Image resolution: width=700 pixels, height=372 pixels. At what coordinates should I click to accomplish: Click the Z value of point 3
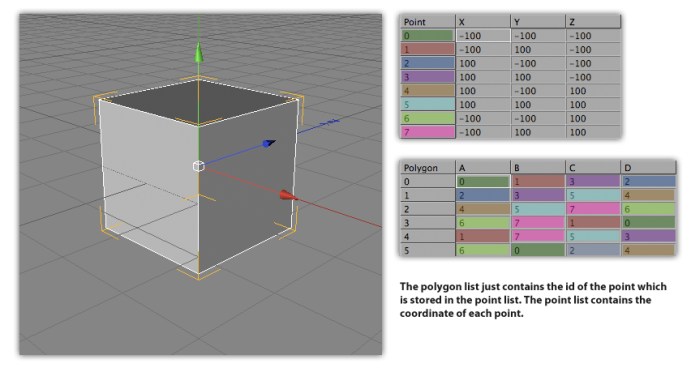[593, 77]
